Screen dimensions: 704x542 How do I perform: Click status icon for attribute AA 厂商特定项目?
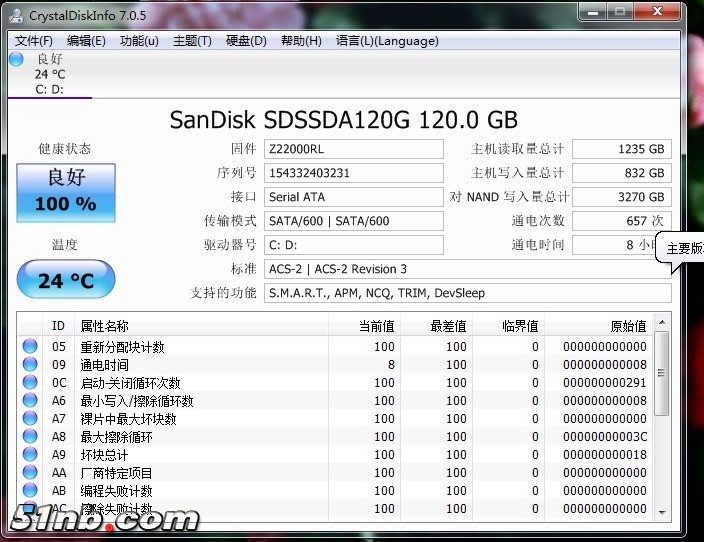pyautogui.click(x=30, y=473)
